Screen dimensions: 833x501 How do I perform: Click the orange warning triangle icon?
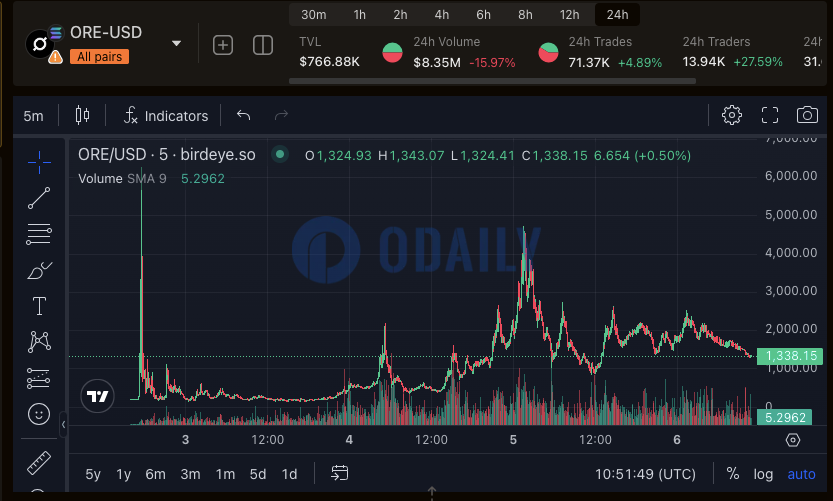point(55,57)
